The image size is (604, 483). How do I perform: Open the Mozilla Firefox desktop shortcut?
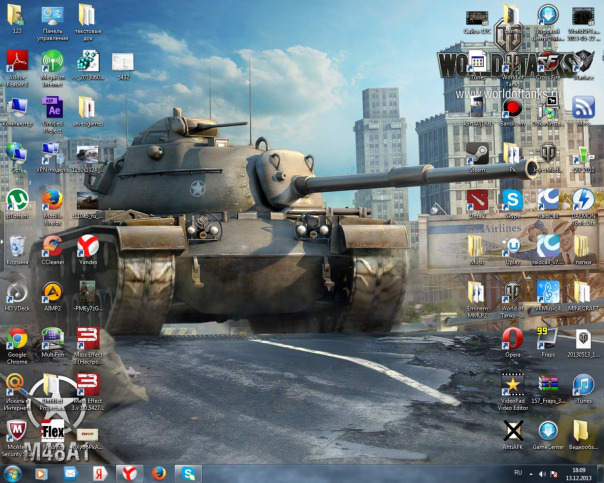click(x=52, y=200)
